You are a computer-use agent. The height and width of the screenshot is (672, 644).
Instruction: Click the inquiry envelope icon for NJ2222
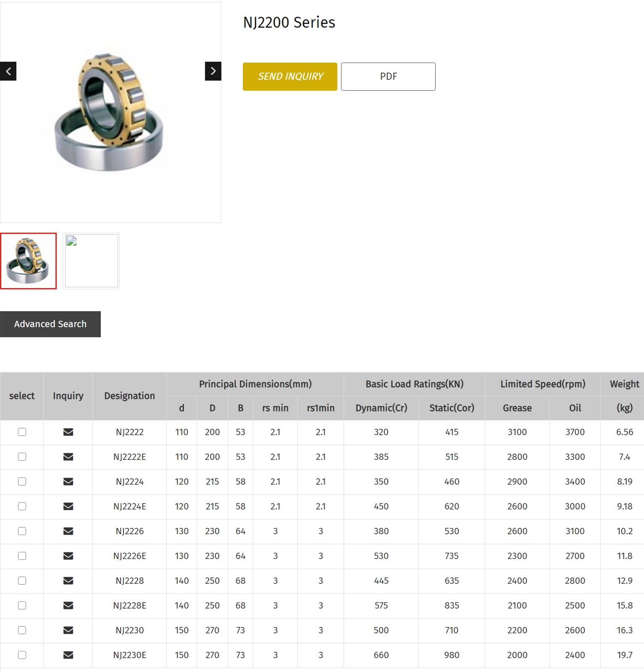click(x=68, y=432)
